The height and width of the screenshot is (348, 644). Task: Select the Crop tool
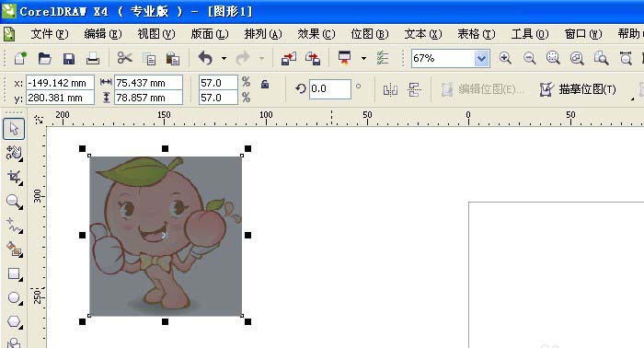pyautogui.click(x=14, y=178)
